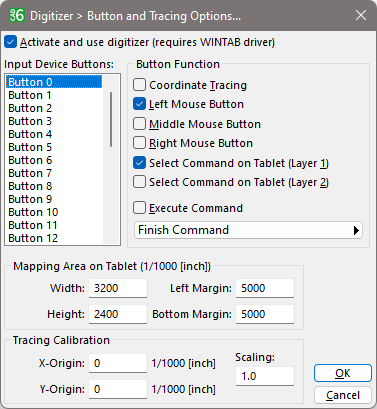Click the Scaling input field
This screenshot has height=409, width=377.
[265, 376]
